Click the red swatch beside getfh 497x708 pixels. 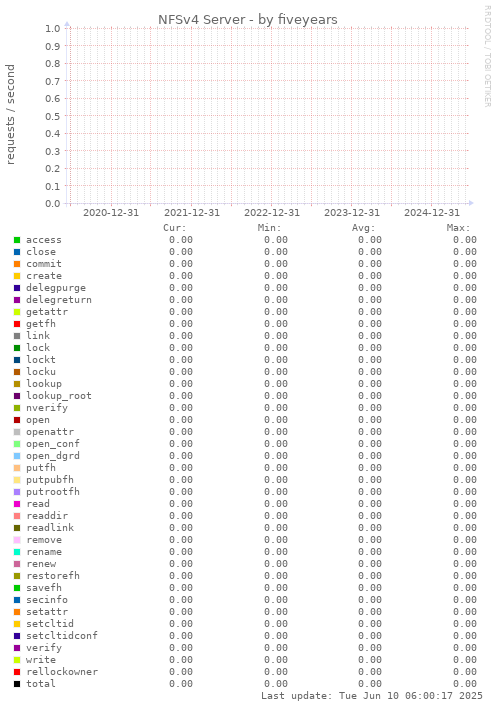coord(17,324)
